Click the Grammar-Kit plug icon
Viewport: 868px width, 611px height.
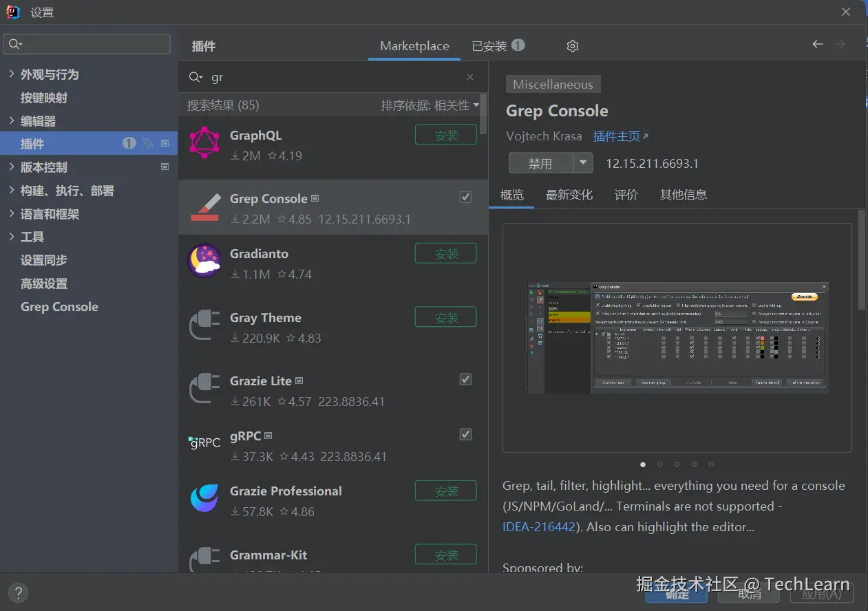tap(204, 560)
